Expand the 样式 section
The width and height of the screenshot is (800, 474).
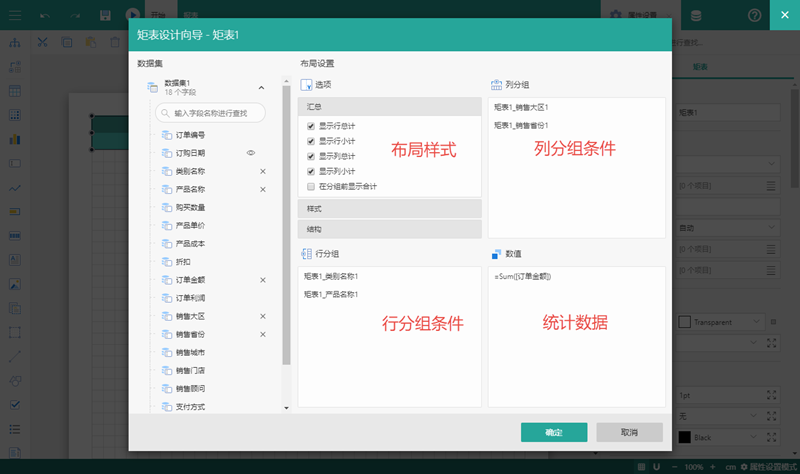389,208
